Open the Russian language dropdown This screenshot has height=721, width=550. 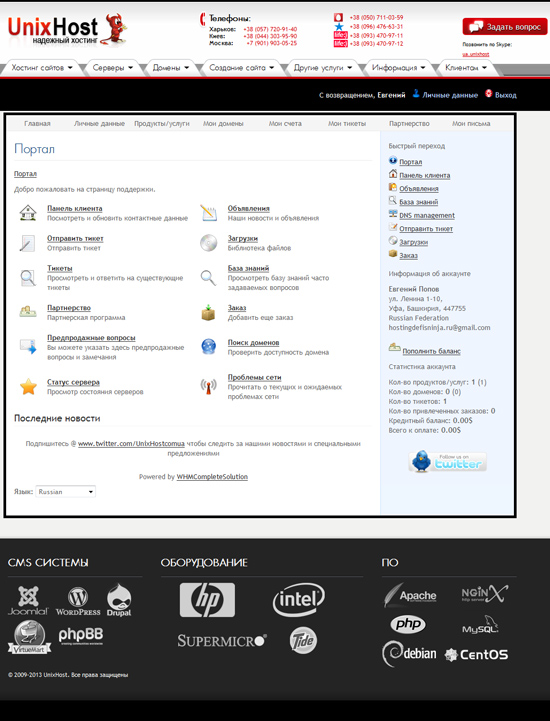(x=66, y=492)
